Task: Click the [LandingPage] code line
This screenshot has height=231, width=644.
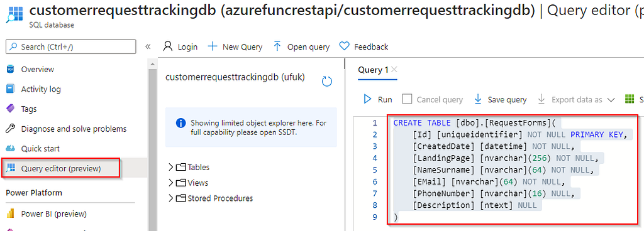Action: [x=506, y=158]
